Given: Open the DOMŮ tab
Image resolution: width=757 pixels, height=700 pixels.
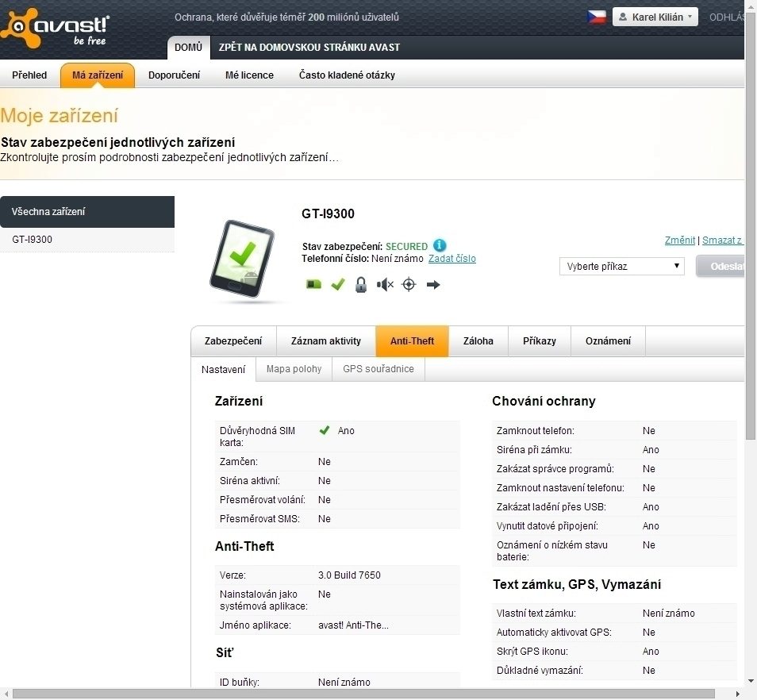Looking at the screenshot, I should coord(188,48).
